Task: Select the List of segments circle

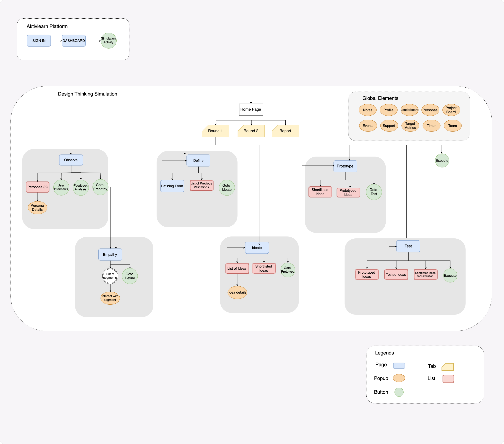Action: [110, 276]
